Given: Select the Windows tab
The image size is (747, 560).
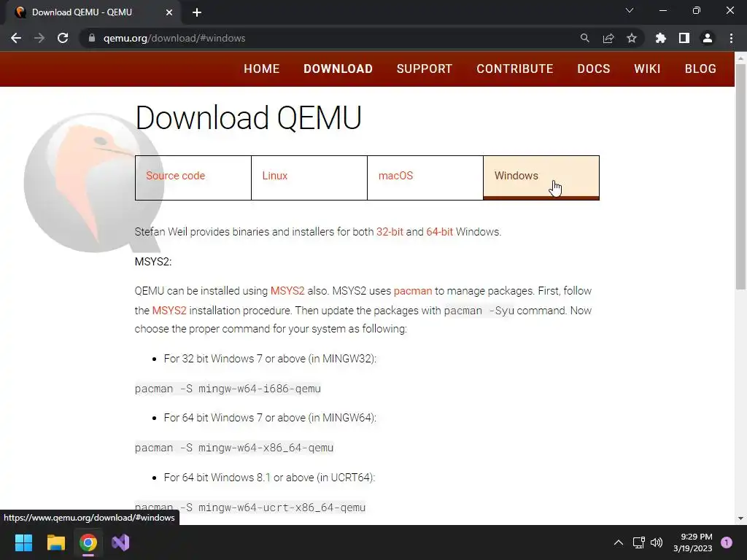Looking at the screenshot, I should (541, 178).
